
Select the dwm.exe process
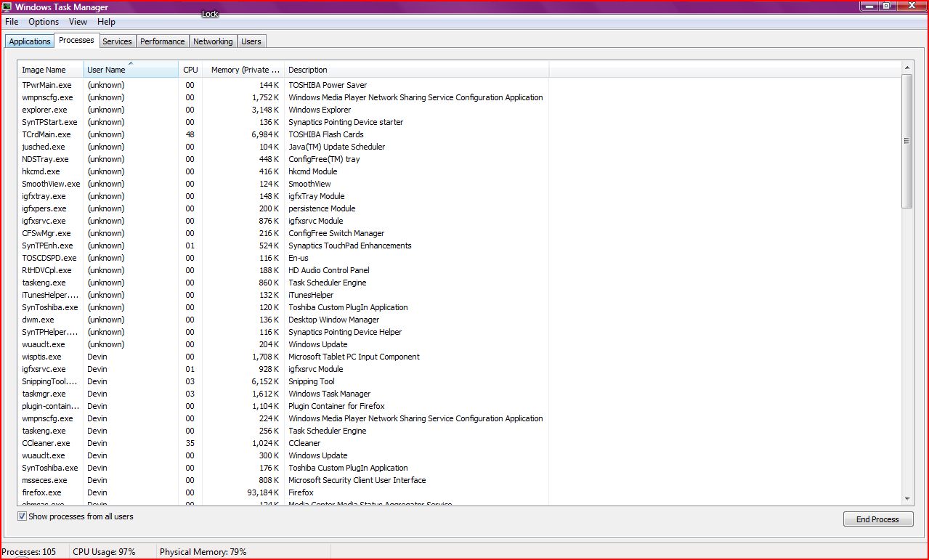pyautogui.click(x=38, y=320)
